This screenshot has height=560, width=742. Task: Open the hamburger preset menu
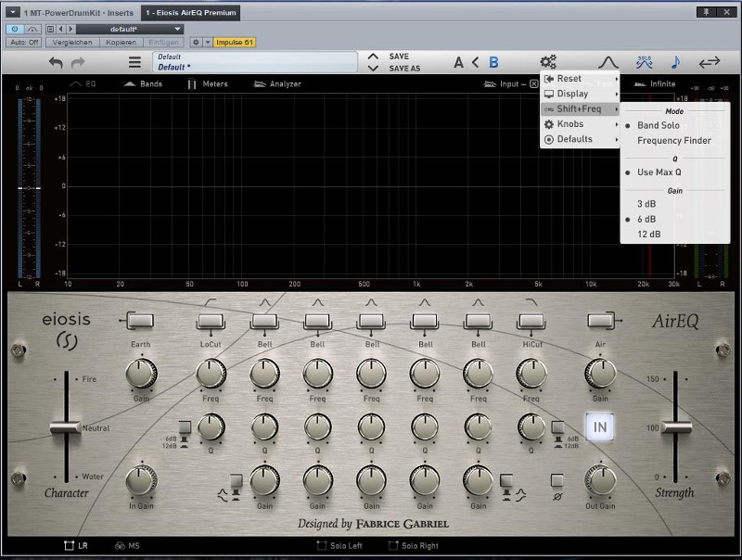(134, 62)
